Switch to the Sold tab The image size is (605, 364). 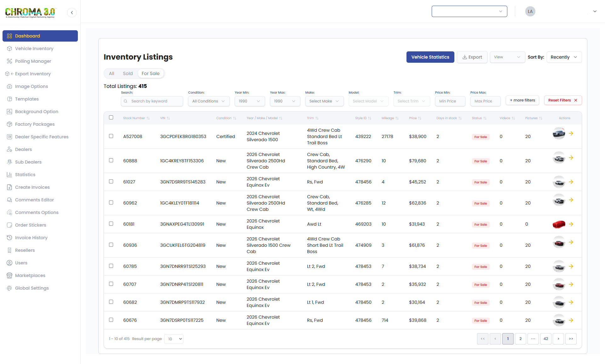(x=128, y=73)
